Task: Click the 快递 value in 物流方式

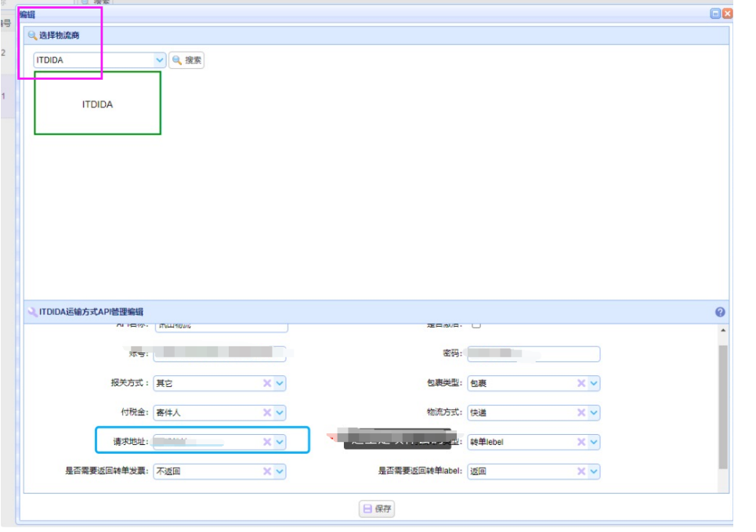Action: (479, 413)
